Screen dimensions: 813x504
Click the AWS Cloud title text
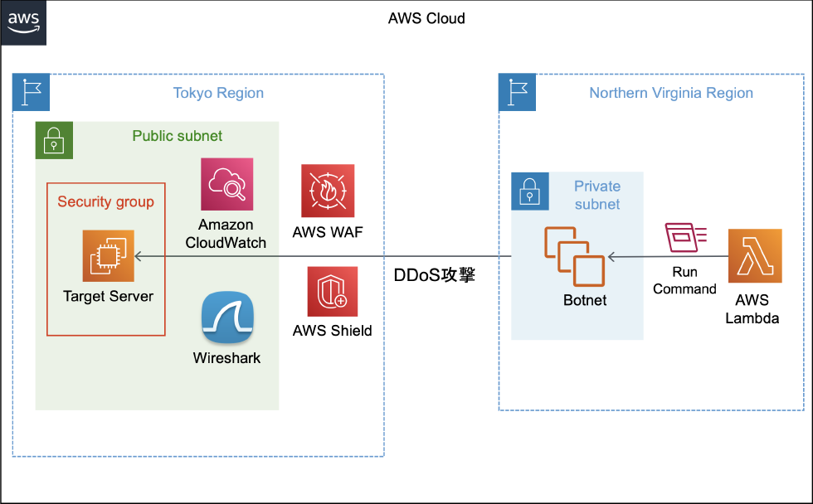[426, 18]
